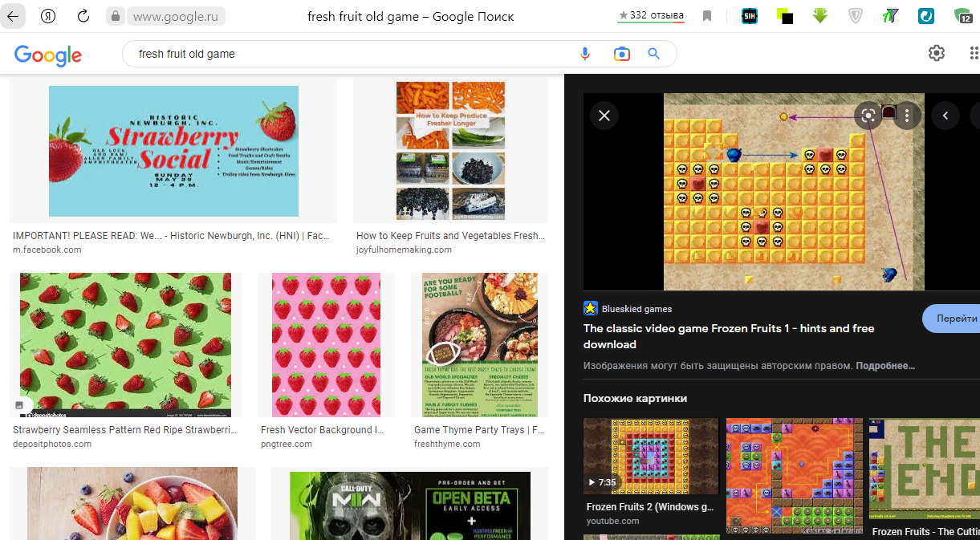Viewport: 980px width, 540px height.
Task: Show site security info via lock icon
Action: tap(116, 16)
